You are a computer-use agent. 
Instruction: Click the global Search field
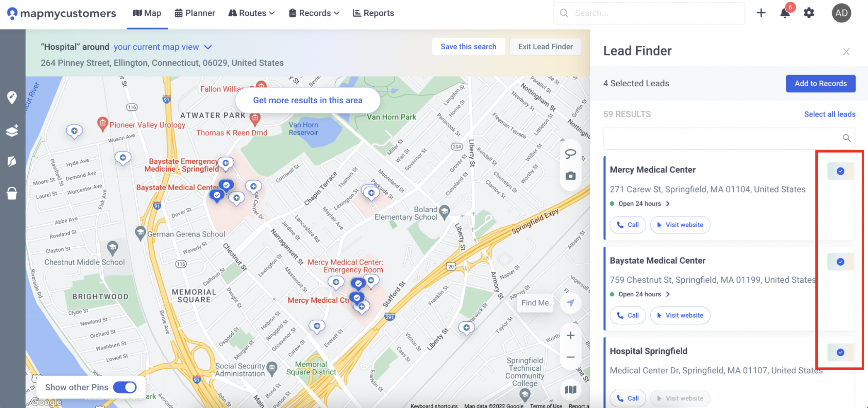(x=649, y=13)
